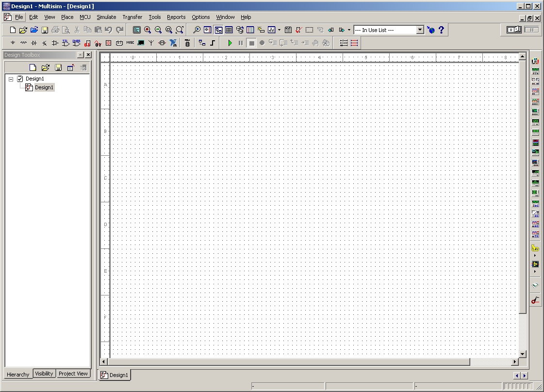The height and width of the screenshot is (392, 544).
Task: Click the scroll down arrow of workspace
Action: point(523,354)
